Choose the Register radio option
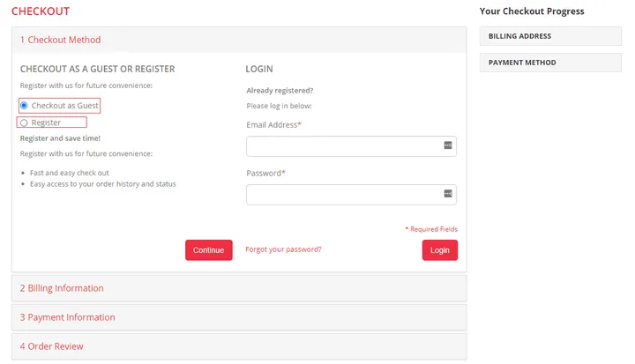This screenshot has width=635, height=364. (x=25, y=123)
